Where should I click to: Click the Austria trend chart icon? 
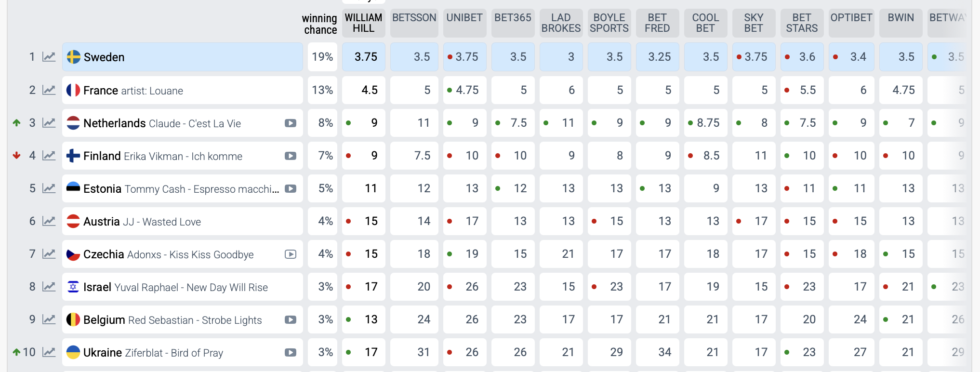pos(49,221)
